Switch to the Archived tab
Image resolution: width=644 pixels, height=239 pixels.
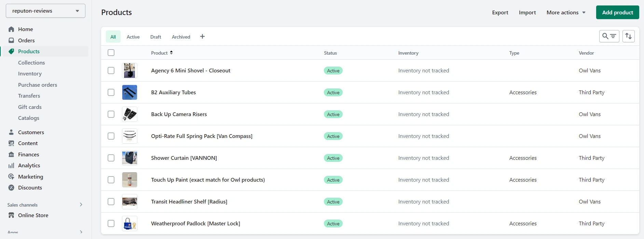(x=181, y=37)
